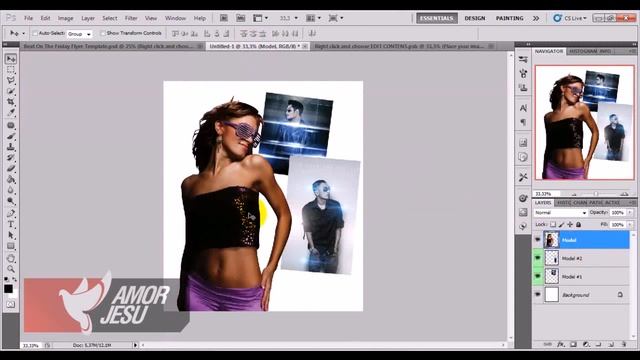Launch Bridge from application bar
Viewport: 640px width, 360px height.
click(224, 18)
